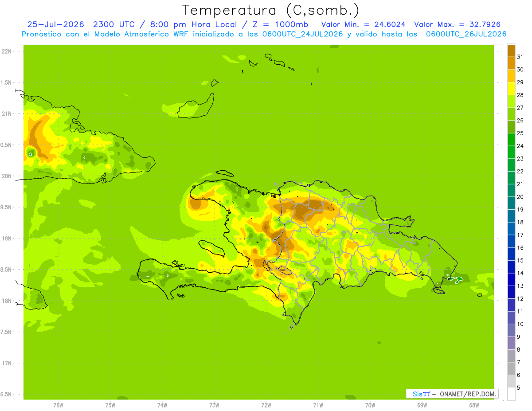The image size is (532, 411).
Task: Select the date text "25-Jul-2026"
Action: 55,24
